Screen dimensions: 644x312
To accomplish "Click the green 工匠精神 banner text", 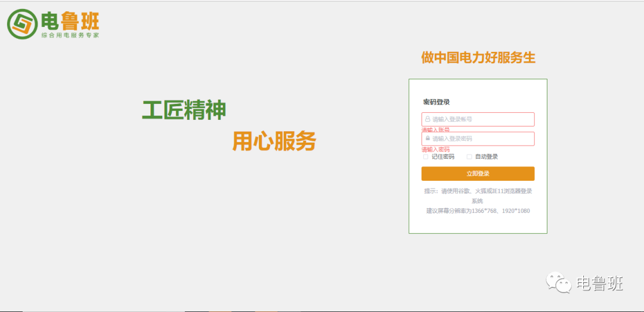I will [x=184, y=110].
